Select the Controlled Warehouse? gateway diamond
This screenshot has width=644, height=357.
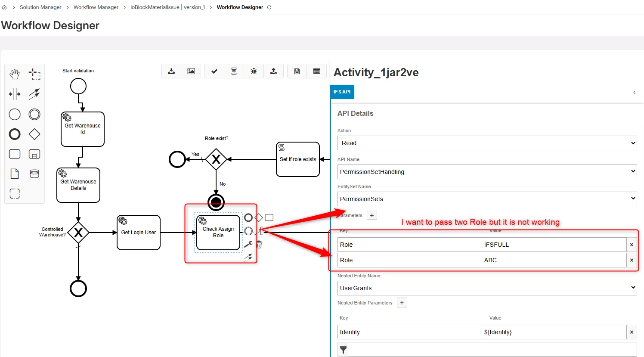tap(78, 233)
